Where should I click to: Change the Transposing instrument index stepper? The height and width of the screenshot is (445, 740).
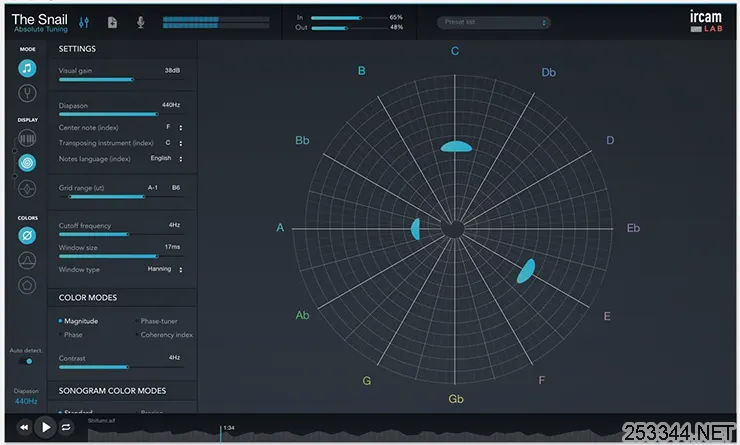click(x=180, y=143)
